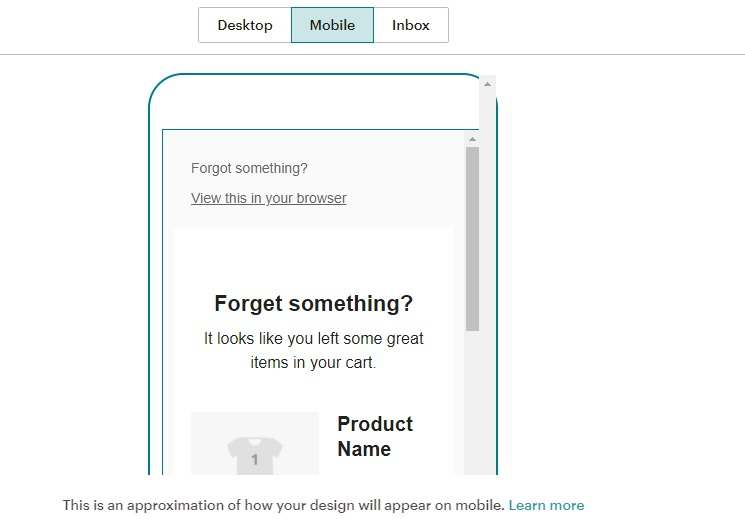Click the 'items in your cart' text line
This screenshot has height=519, width=745.
313,363
